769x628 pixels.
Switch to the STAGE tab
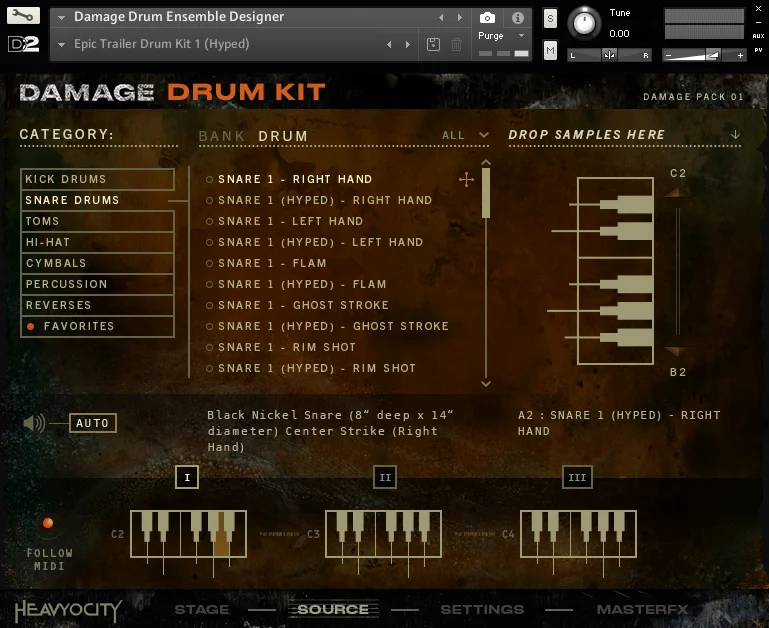[x=202, y=609]
